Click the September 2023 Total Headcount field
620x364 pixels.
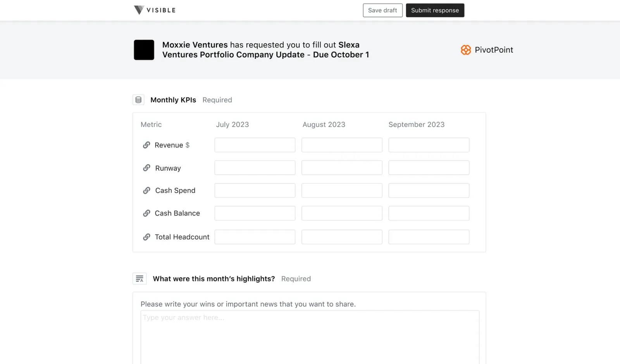coord(429,237)
